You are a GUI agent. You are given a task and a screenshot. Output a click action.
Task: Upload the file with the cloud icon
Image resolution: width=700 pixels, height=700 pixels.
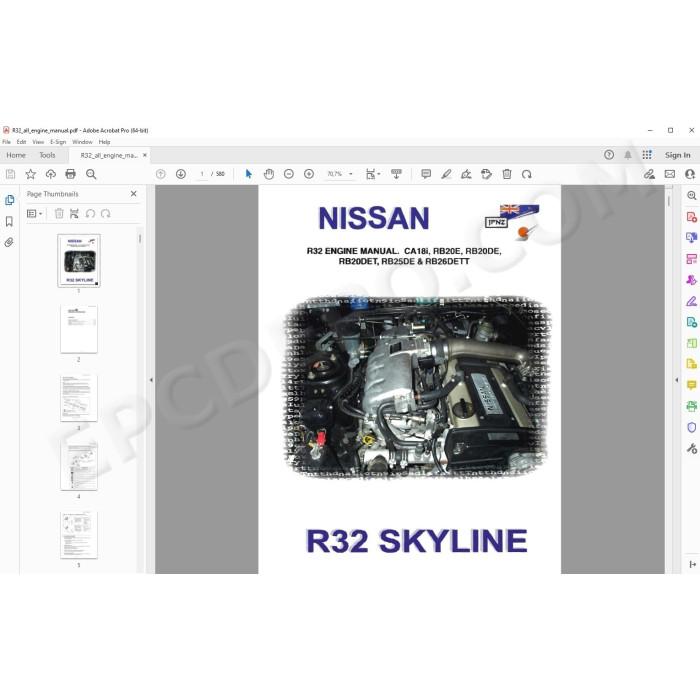(50, 174)
